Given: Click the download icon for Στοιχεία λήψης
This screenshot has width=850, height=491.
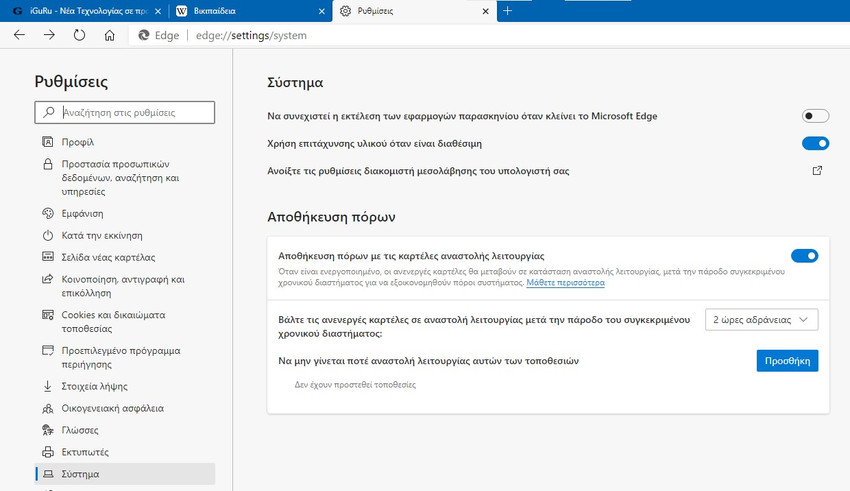Looking at the screenshot, I should point(48,386).
